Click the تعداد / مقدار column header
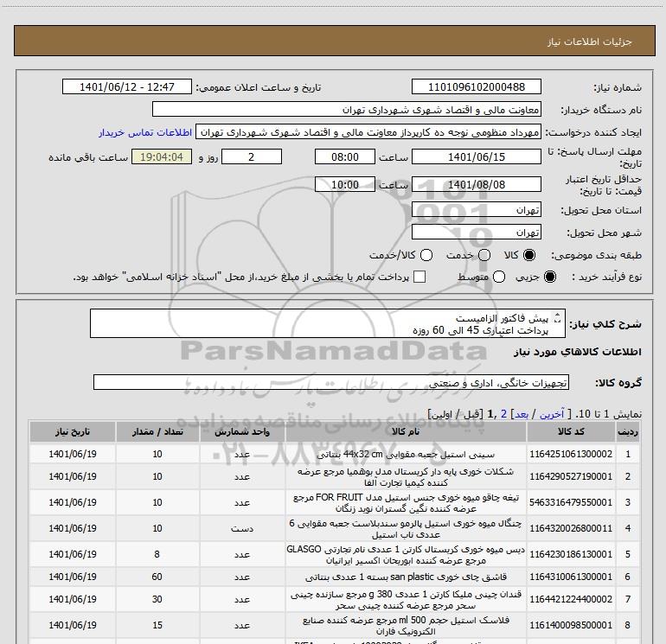666x644 pixels. (157, 431)
